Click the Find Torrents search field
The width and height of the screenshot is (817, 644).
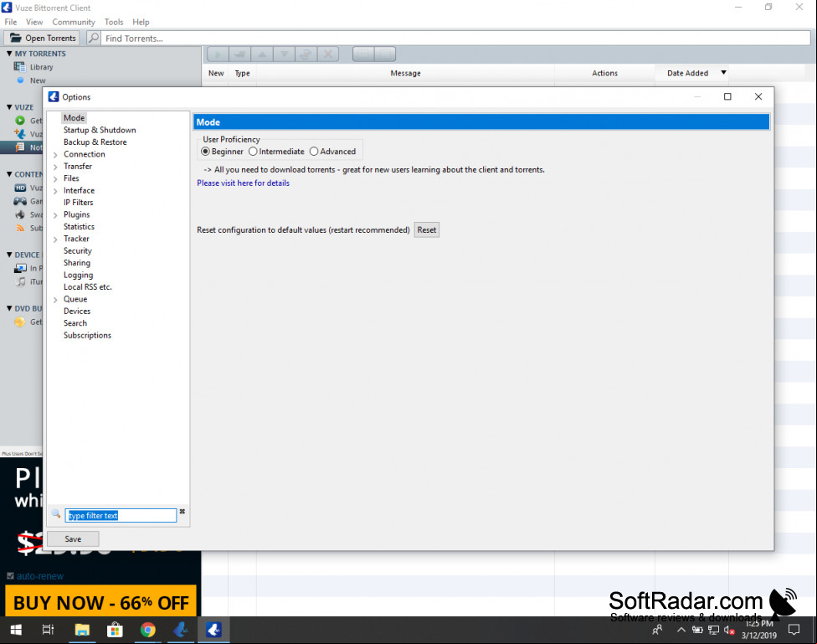[455, 38]
